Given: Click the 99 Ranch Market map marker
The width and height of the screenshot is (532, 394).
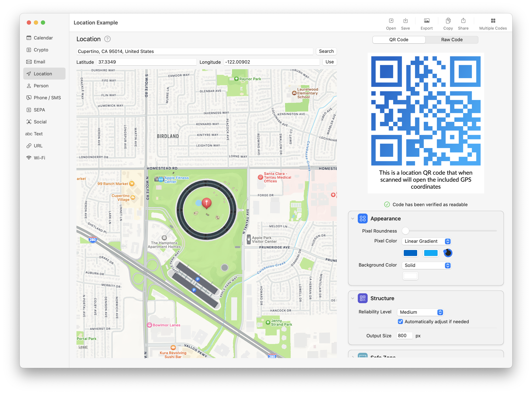Looking at the screenshot, I should coord(132,184).
